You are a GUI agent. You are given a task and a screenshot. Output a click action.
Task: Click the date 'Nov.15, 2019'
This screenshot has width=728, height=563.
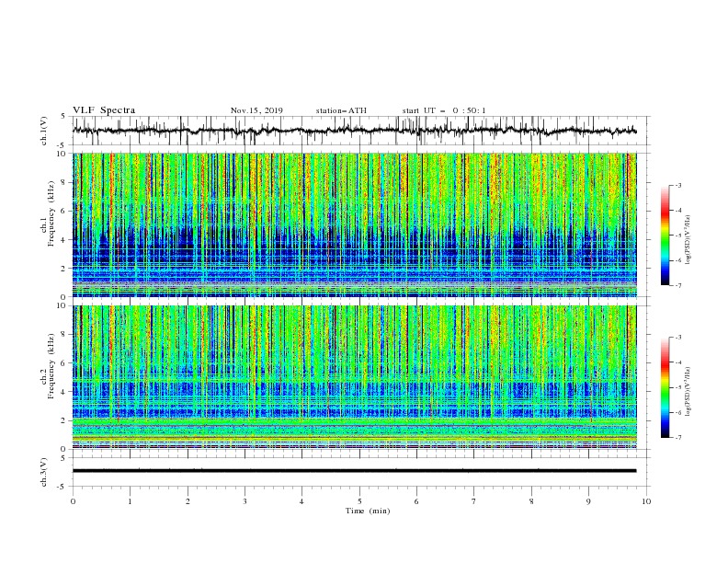tap(256, 110)
